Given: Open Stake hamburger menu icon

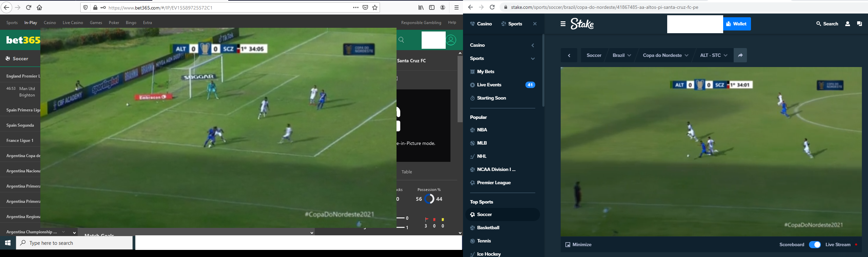Looking at the screenshot, I should [x=563, y=24].
